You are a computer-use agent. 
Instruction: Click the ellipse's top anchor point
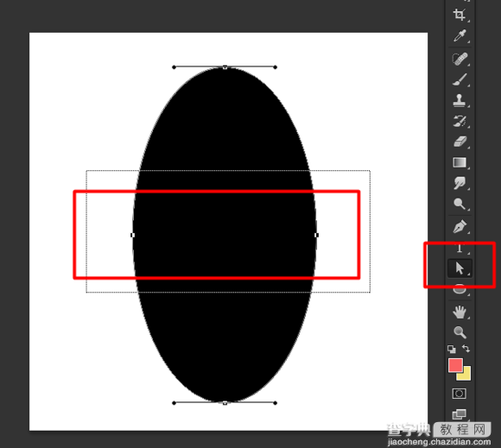(225, 67)
